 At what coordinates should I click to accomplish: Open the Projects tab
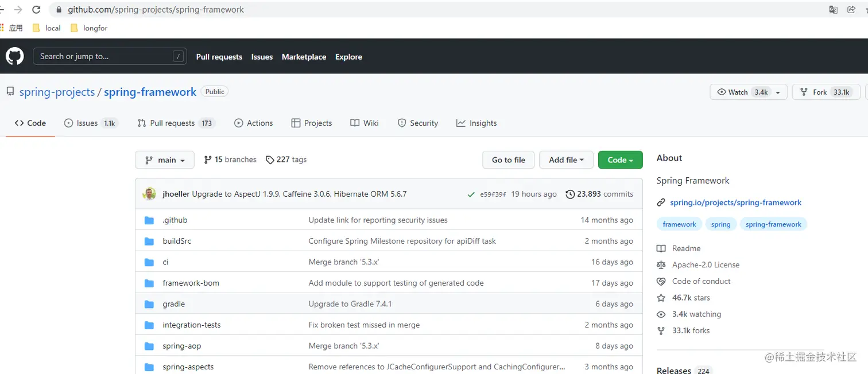point(312,123)
